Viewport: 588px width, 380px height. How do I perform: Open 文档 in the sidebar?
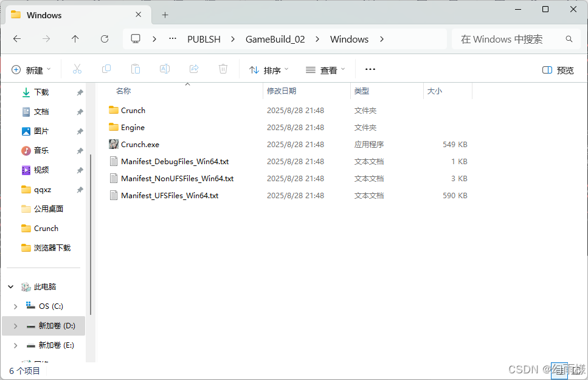point(41,112)
